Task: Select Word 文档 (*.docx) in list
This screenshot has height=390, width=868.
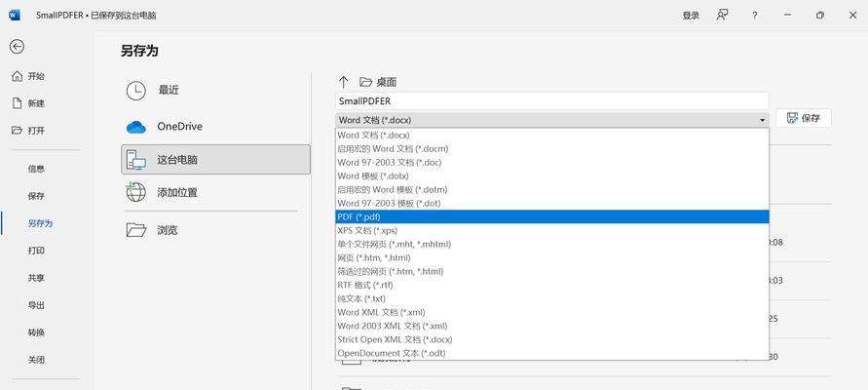Action: pos(552,135)
